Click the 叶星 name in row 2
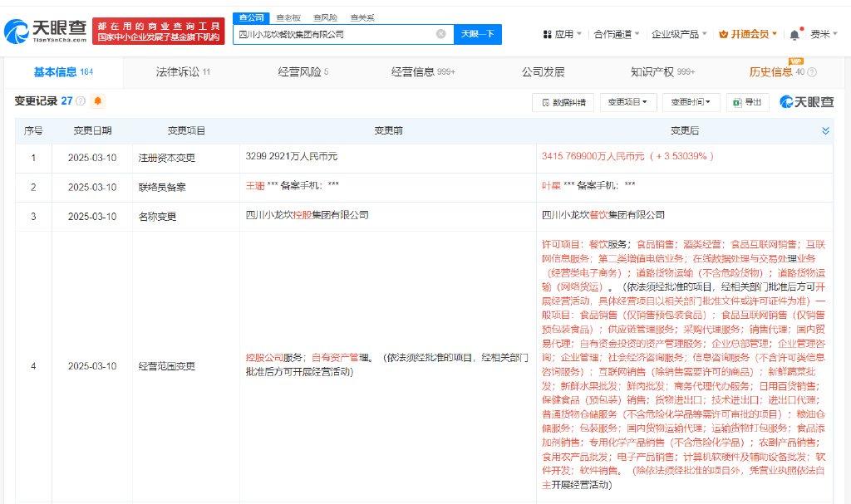 tap(551, 185)
